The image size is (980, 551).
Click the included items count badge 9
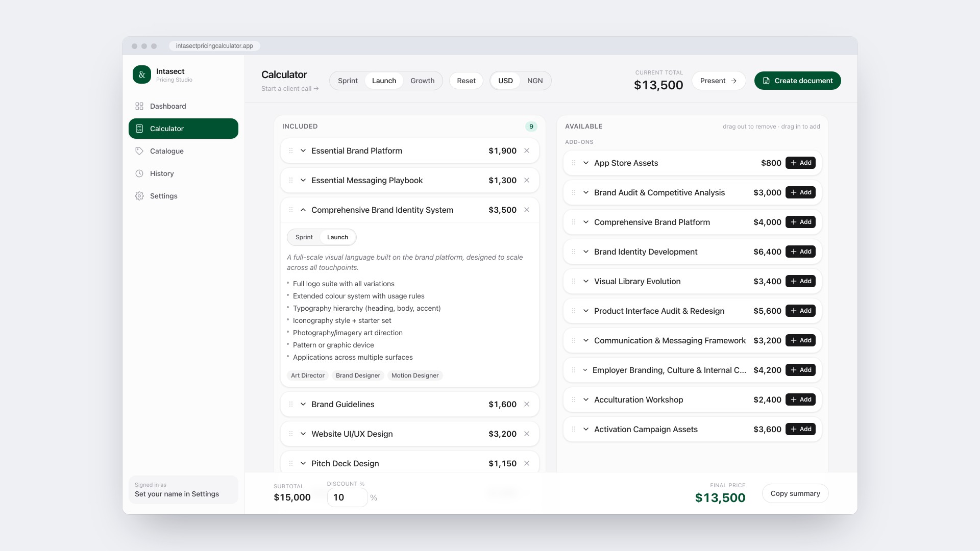point(531,127)
